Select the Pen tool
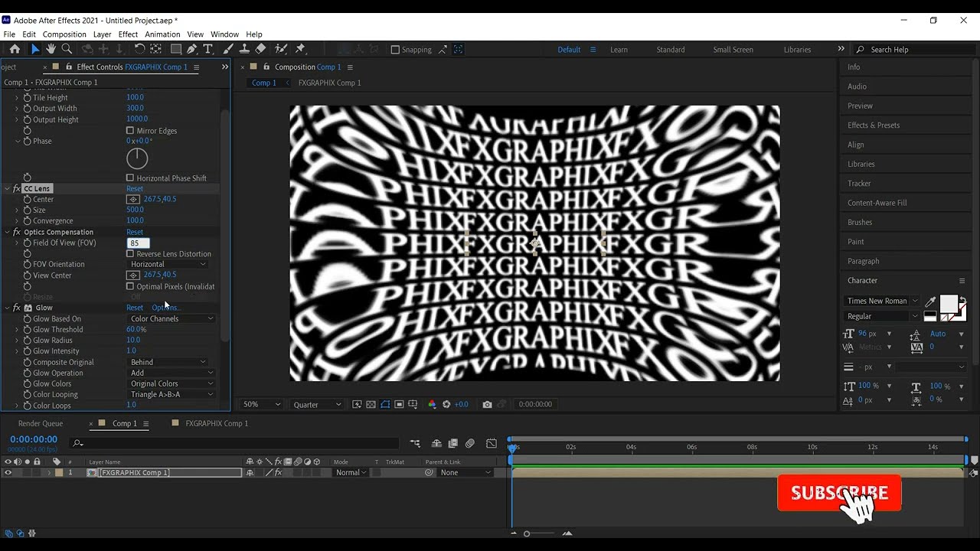The height and width of the screenshot is (551, 980). point(191,49)
